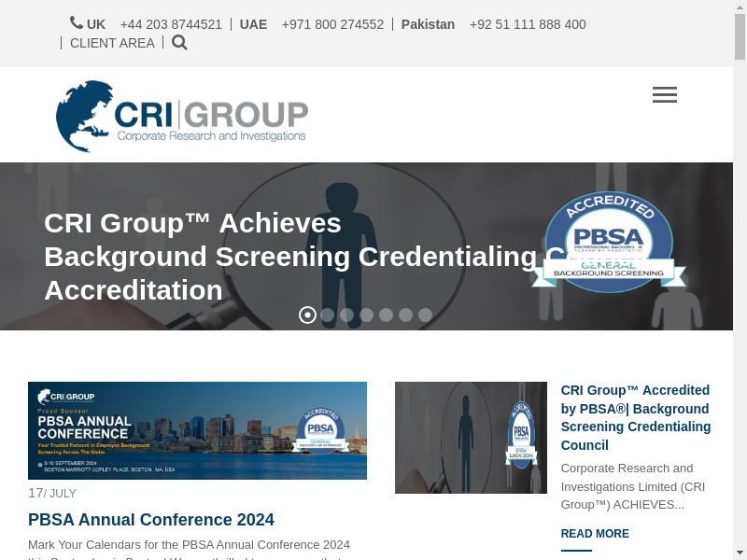Jump to the last carousel slide dot
This screenshot has height=560, width=747.
click(425, 315)
